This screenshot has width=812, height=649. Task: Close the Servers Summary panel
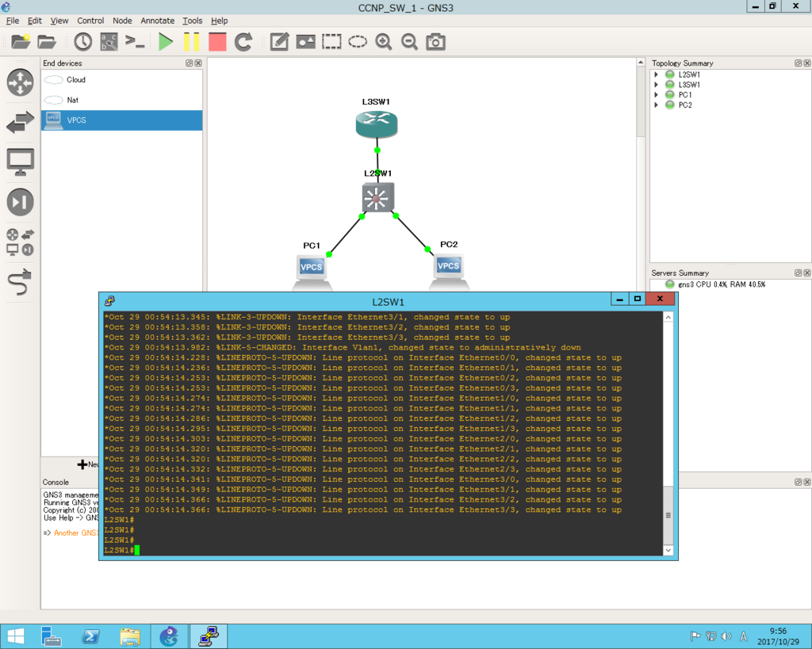806,273
